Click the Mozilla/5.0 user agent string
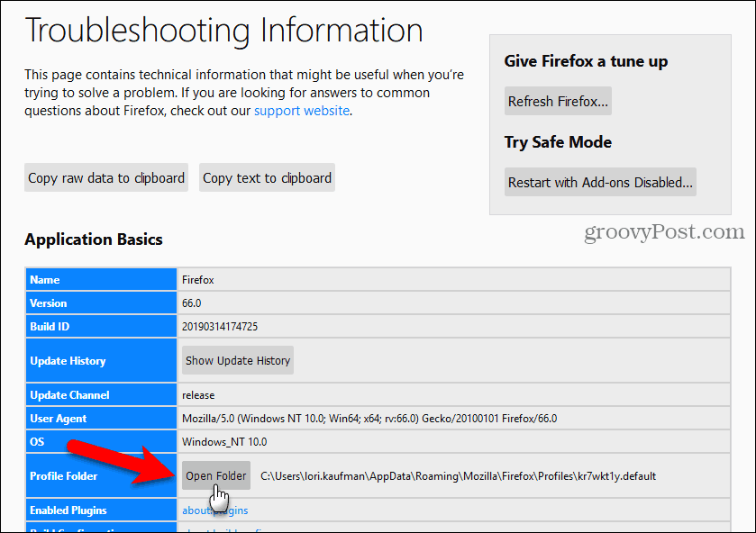Screen dimensions: 756x533 pyautogui.click(x=369, y=419)
